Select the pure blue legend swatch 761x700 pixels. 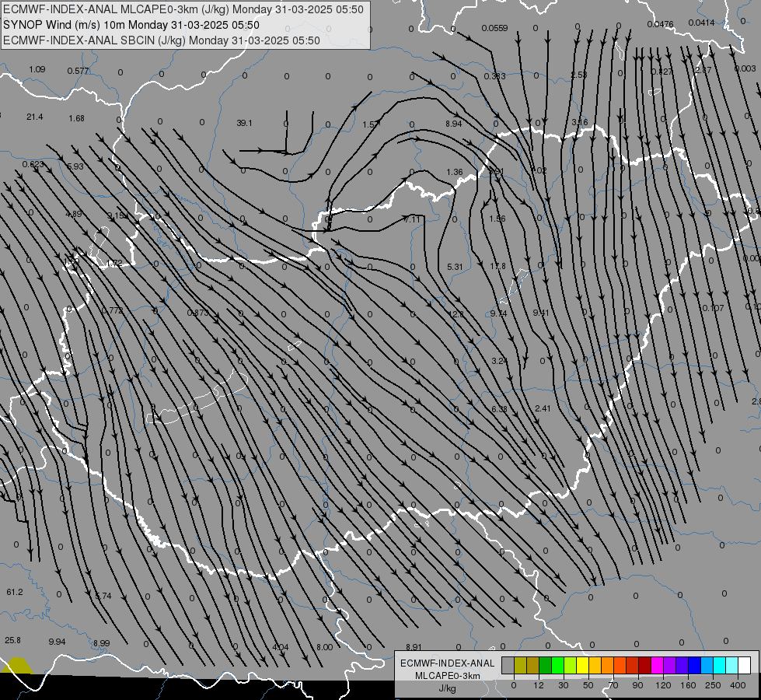click(x=694, y=665)
